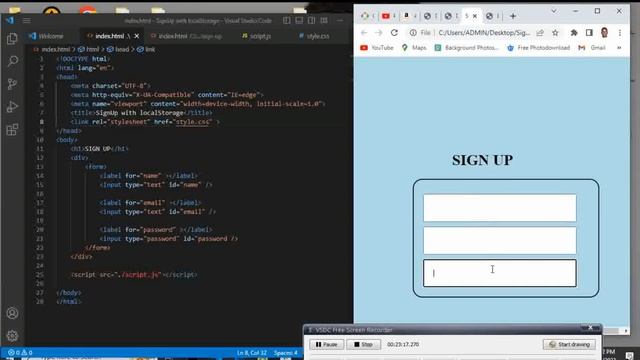Click the email input field
This screenshot has height=360, width=640.
tap(500, 240)
